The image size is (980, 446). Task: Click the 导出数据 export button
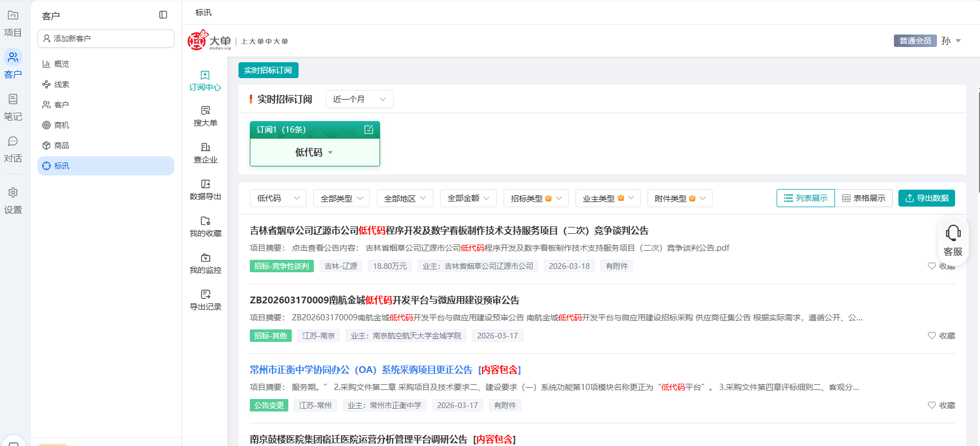coord(926,198)
